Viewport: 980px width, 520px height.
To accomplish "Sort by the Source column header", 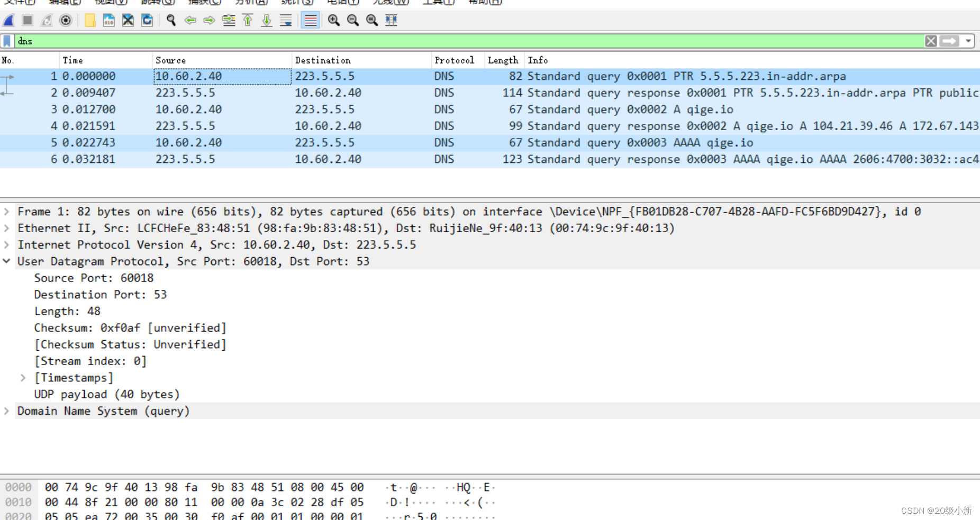I will coord(222,60).
